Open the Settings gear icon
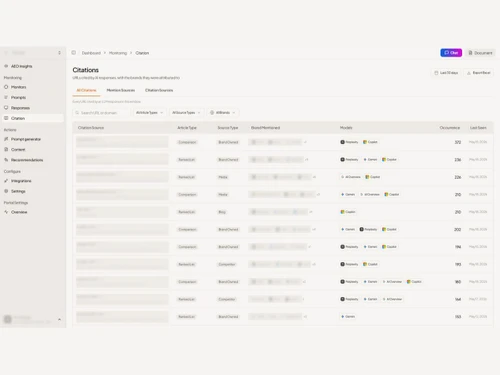 (x=6, y=191)
